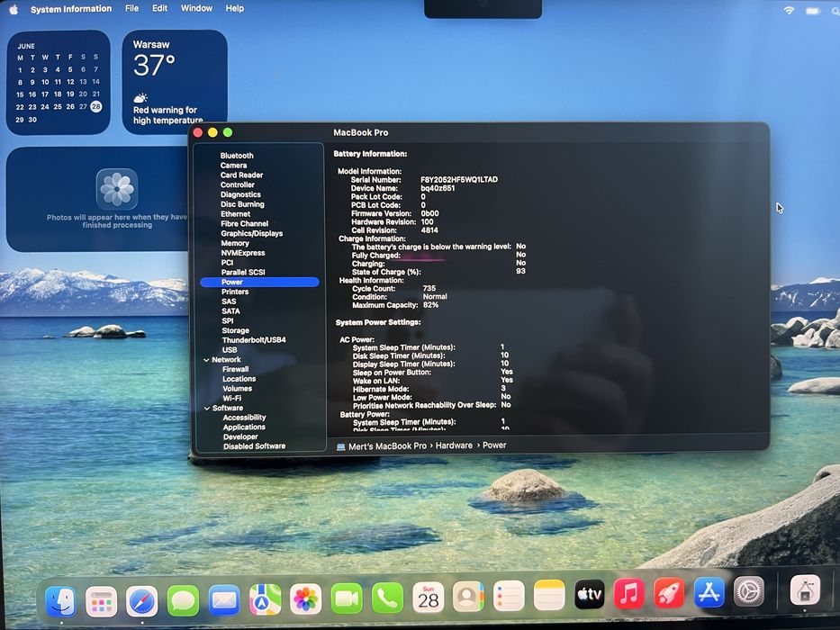This screenshot has width=840, height=630.
Task: Open the Apple menu
Action: pos(13,9)
